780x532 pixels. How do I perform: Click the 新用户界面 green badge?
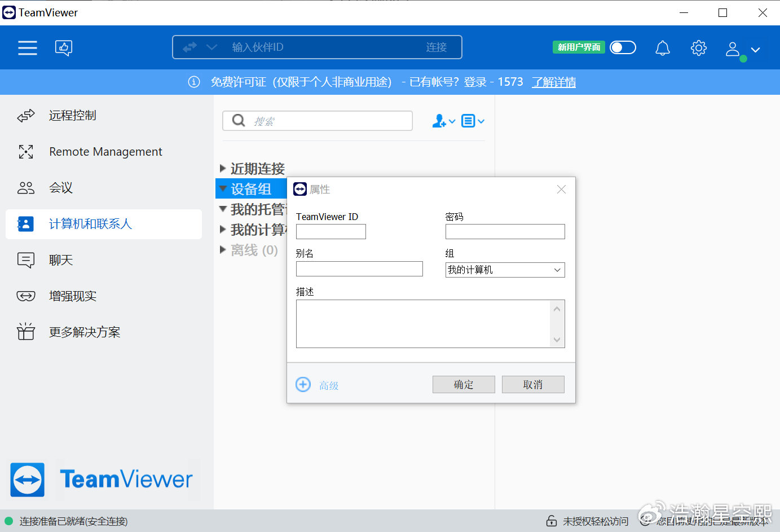tap(579, 47)
